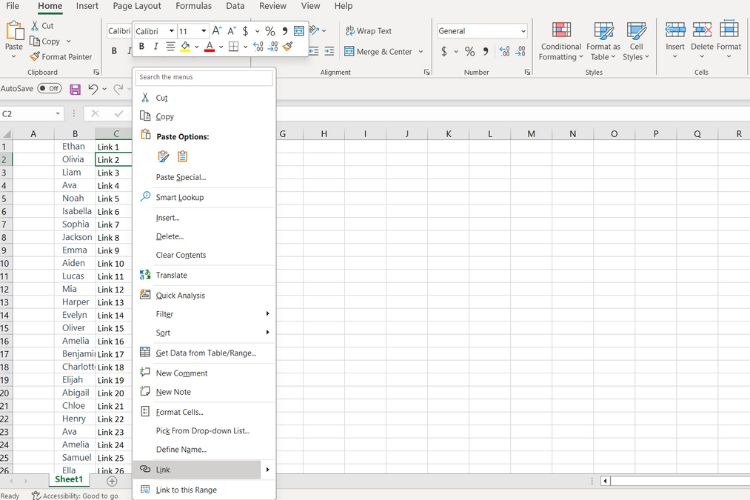Add a new sheet with plus button

[x=112, y=481]
